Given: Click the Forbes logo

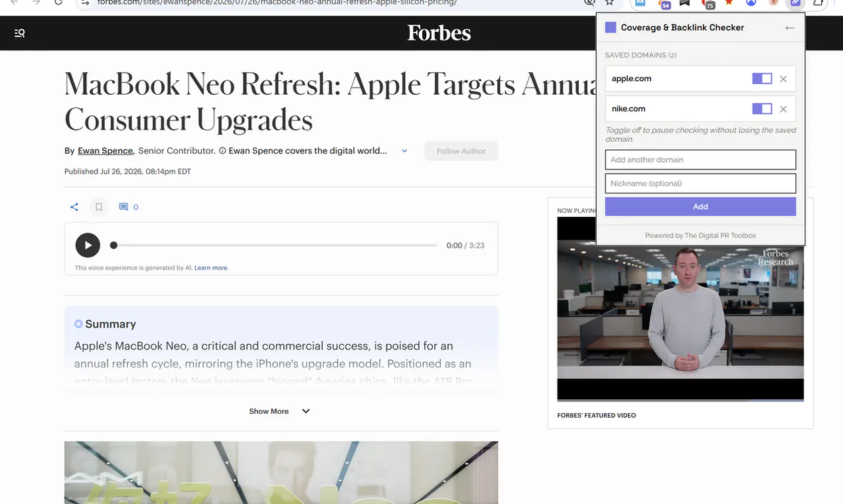Looking at the screenshot, I should (439, 33).
